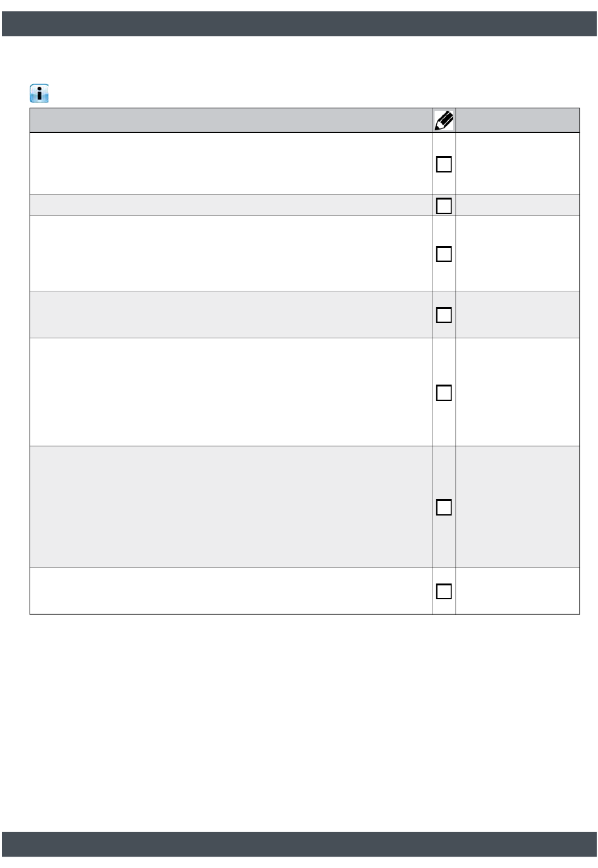Image resolution: width=598 pixels, height=868 pixels.
Task: Click the blue information icon
Action: coord(39,94)
